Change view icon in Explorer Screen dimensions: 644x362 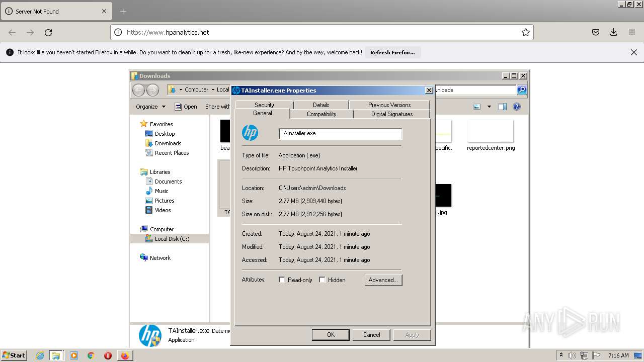(476, 107)
